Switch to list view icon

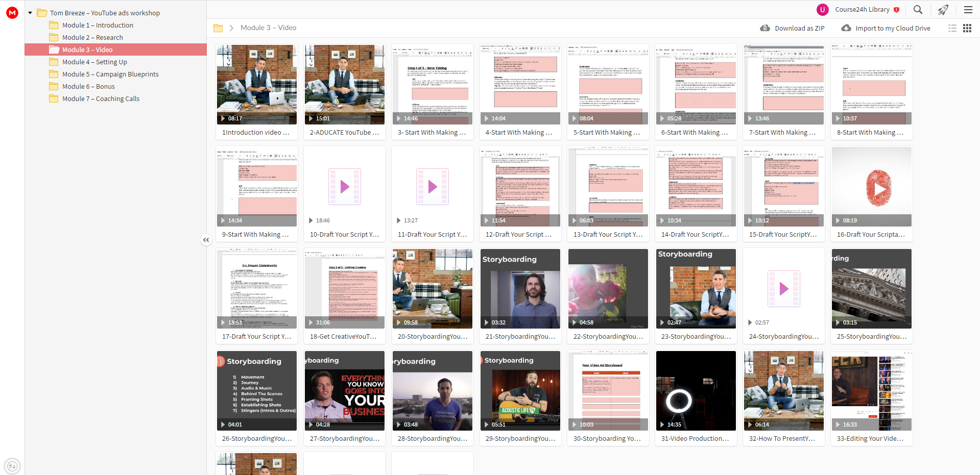952,28
